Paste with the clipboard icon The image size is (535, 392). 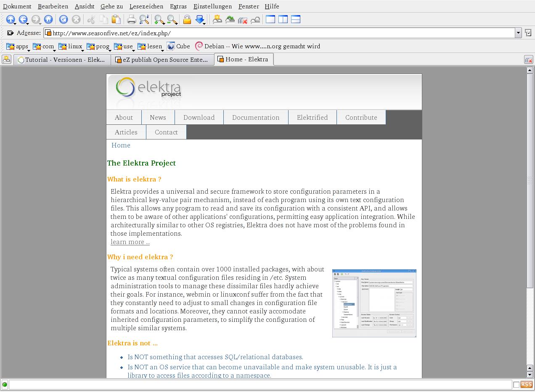pyautogui.click(x=117, y=19)
